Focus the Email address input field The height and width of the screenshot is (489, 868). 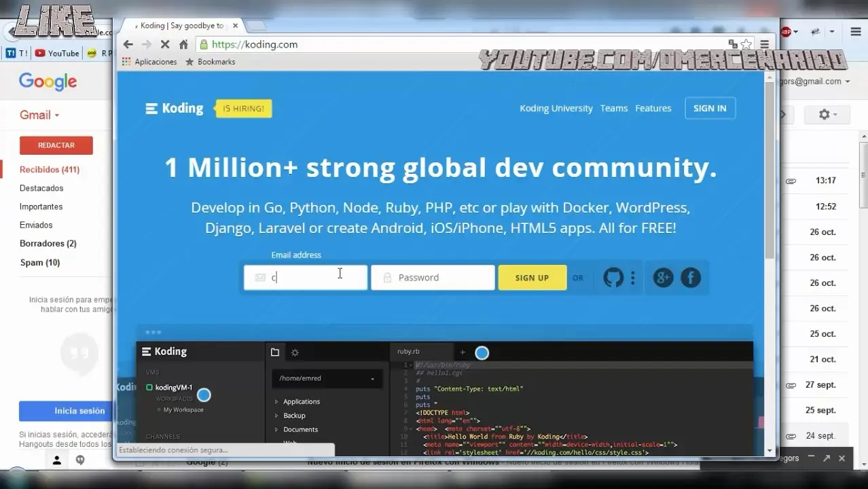306,277
